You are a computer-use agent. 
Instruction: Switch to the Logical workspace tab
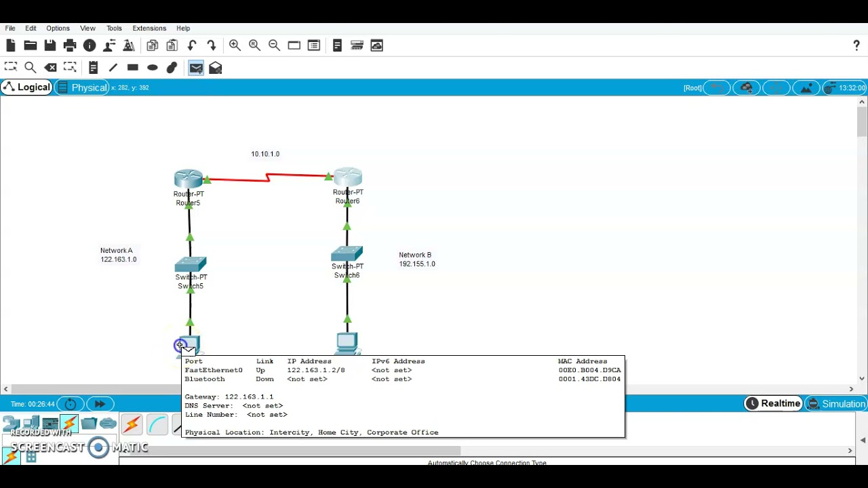pyautogui.click(x=26, y=87)
